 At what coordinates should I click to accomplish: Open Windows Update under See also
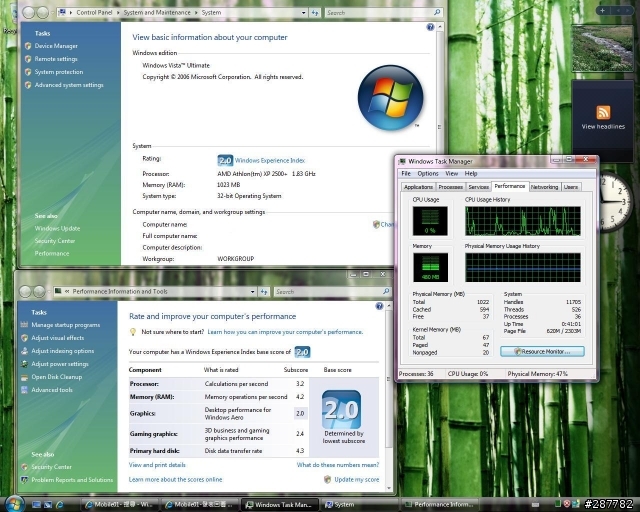pyautogui.click(x=57, y=229)
